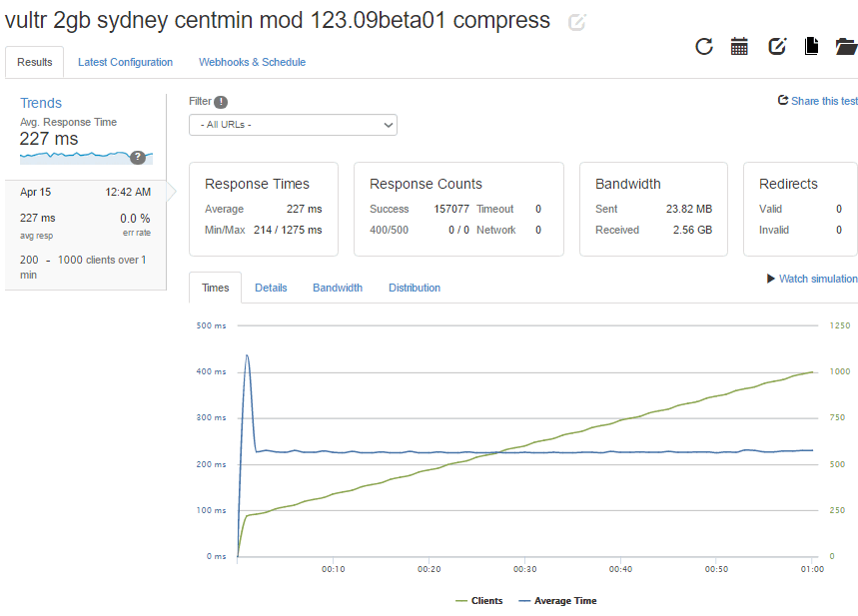This screenshot has width=858, height=616.
Task: Click the edit test name pencil icon
Action: [x=576, y=22]
